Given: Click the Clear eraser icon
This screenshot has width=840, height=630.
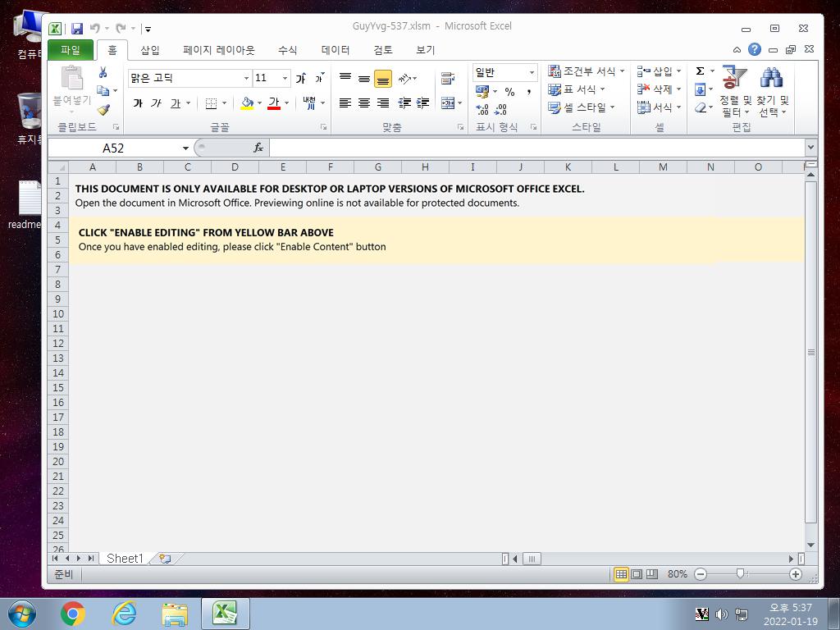Looking at the screenshot, I should [x=700, y=107].
